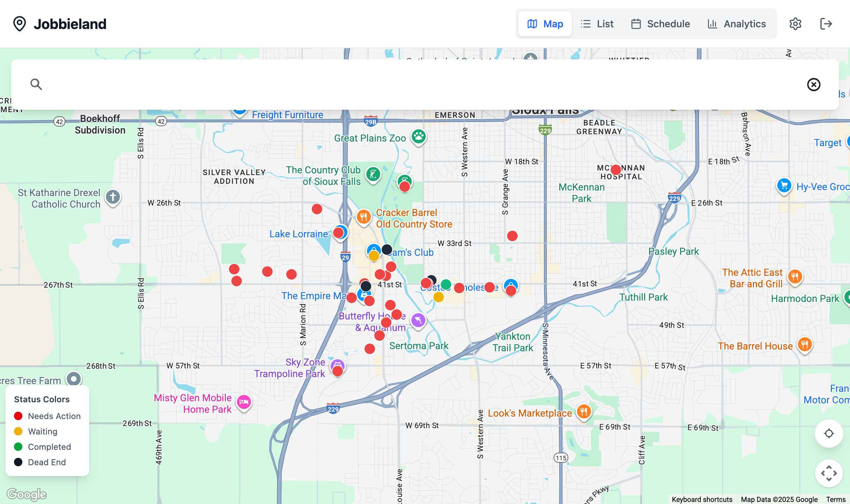This screenshot has height=504, width=850.
Task: Clear search with the X icon
Action: (813, 85)
